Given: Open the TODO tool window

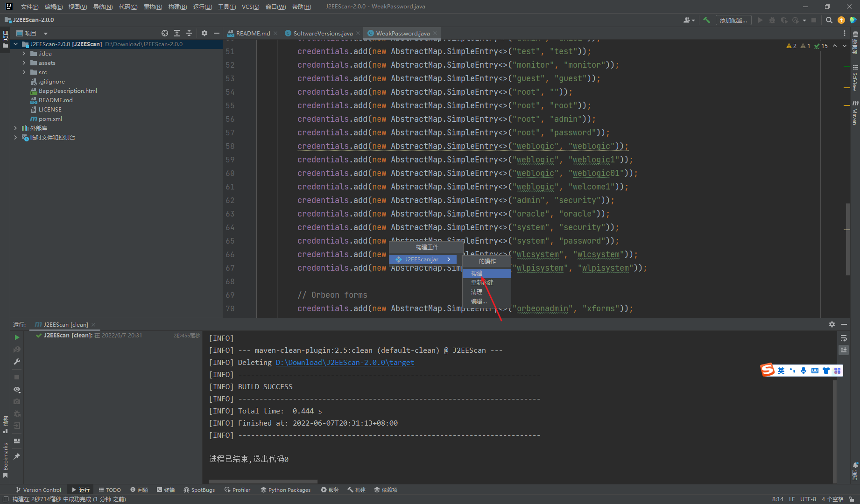Looking at the screenshot, I should click(x=110, y=490).
